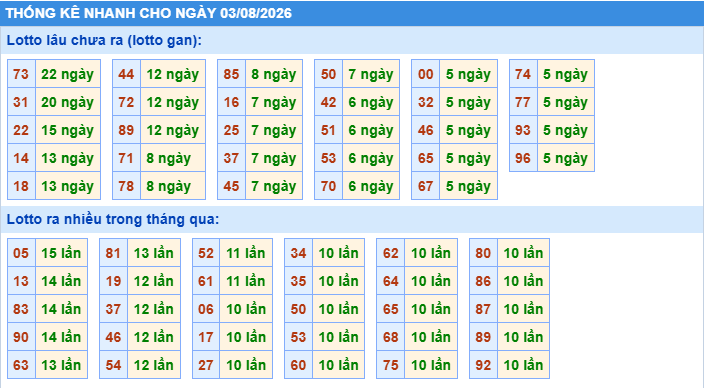The width and height of the screenshot is (706, 388).
Task: Click number 46 in lotto gan table
Action: (425, 130)
